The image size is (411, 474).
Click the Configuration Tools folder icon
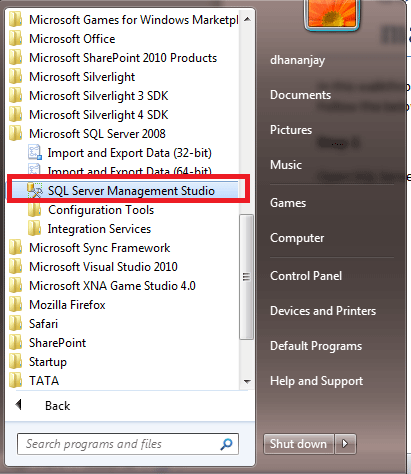pos(35,210)
